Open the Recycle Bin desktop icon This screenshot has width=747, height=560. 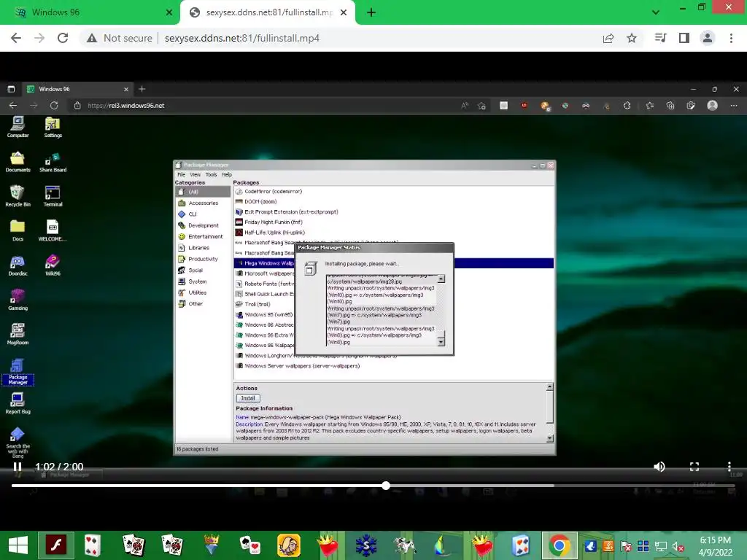(18, 196)
